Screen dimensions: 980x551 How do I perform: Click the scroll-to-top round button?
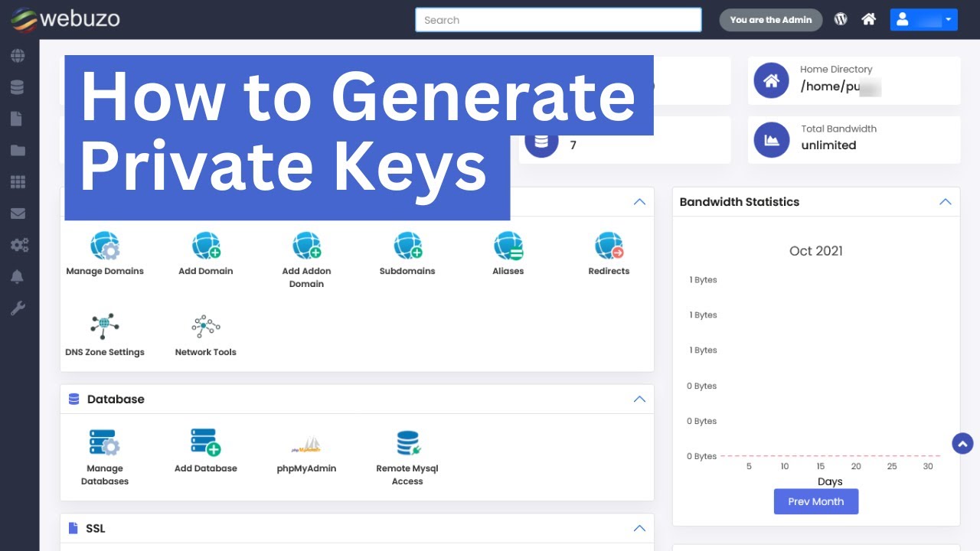(962, 443)
